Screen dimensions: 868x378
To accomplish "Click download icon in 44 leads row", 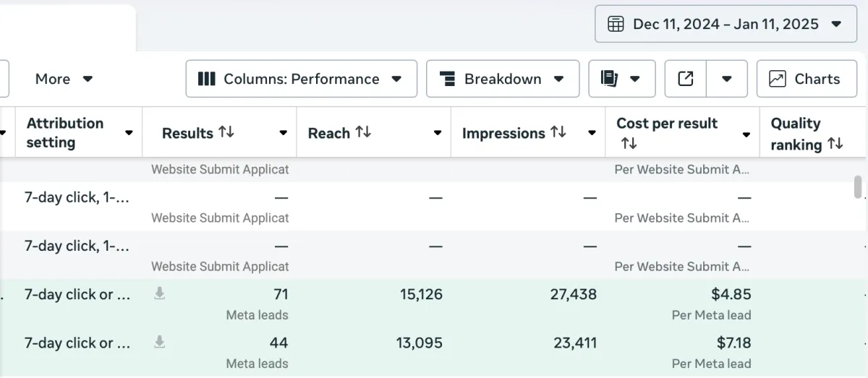I will (x=159, y=342).
